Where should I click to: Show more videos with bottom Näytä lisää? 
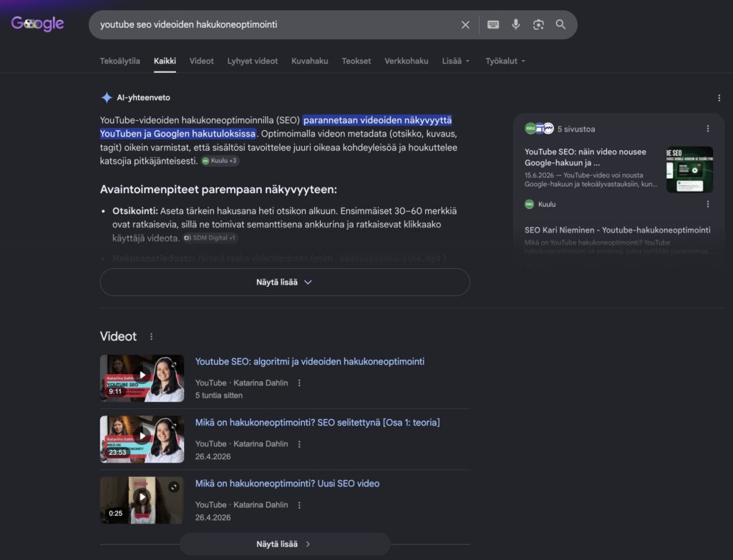[x=285, y=544]
